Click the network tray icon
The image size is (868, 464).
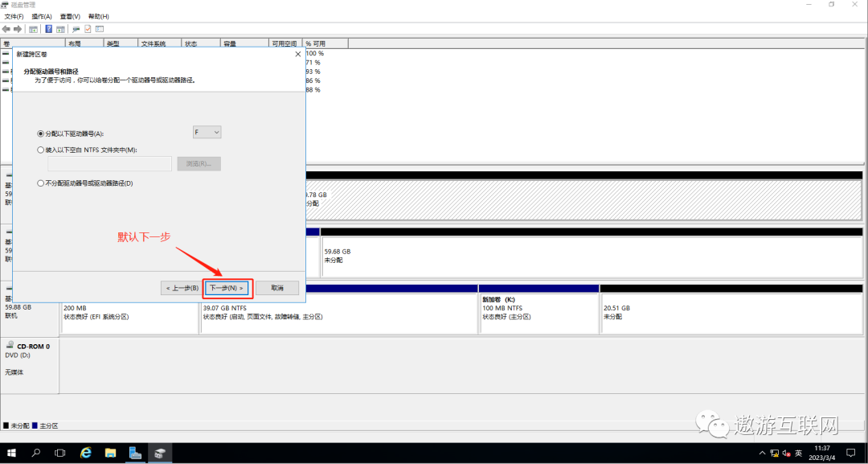(x=775, y=453)
